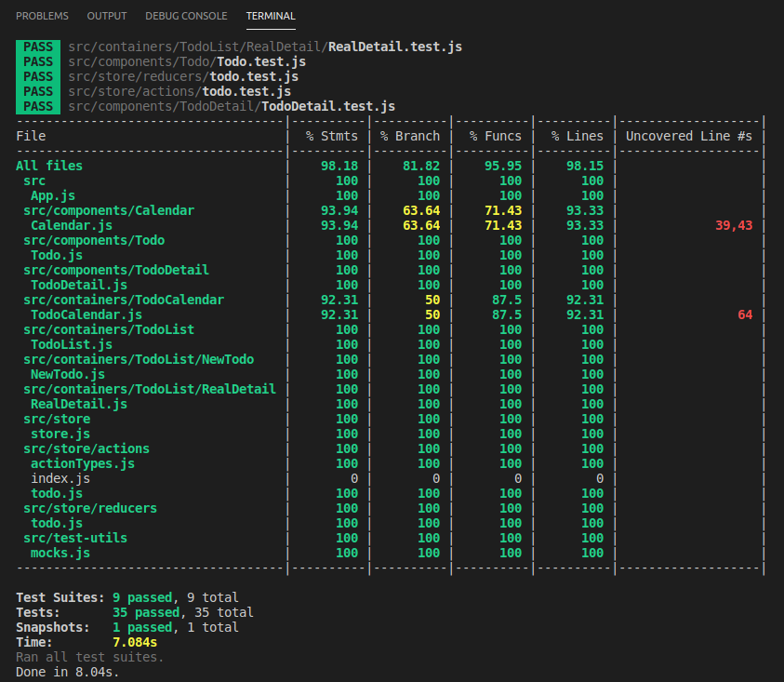Image resolution: width=784 pixels, height=682 pixels.
Task: Click the % Funcs column header
Action: click(x=496, y=136)
